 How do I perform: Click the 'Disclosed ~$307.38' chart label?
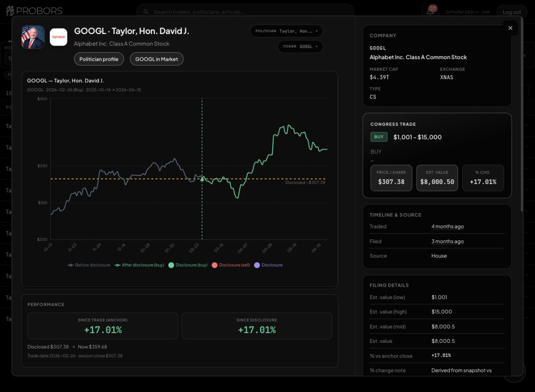click(x=305, y=182)
